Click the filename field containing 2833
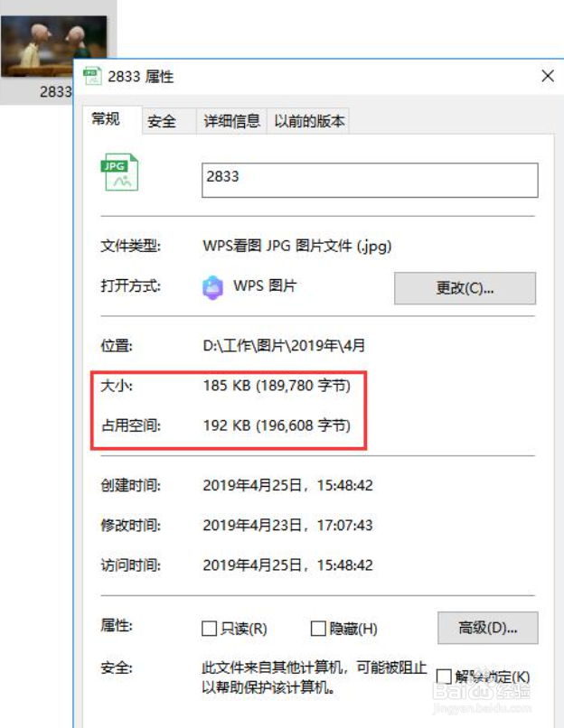 click(x=370, y=180)
